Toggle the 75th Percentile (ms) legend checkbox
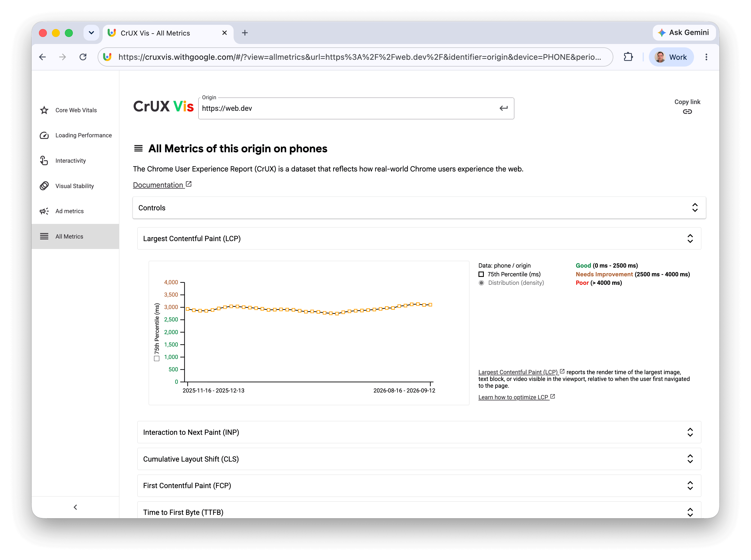 click(481, 274)
